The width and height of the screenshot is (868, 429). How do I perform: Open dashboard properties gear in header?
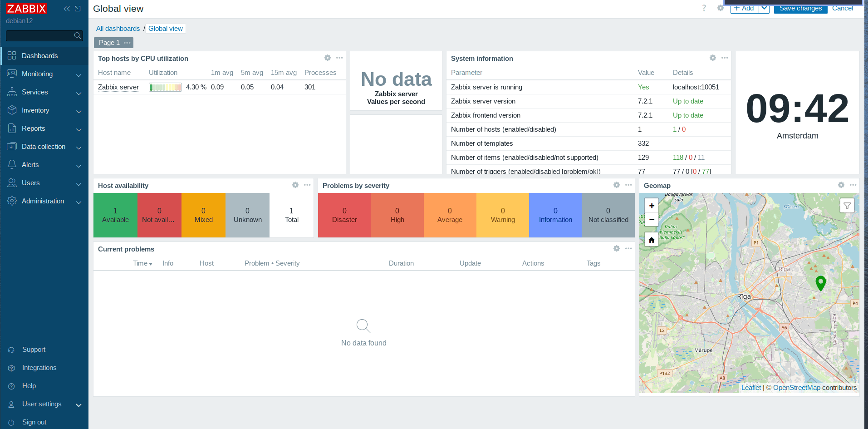721,8
